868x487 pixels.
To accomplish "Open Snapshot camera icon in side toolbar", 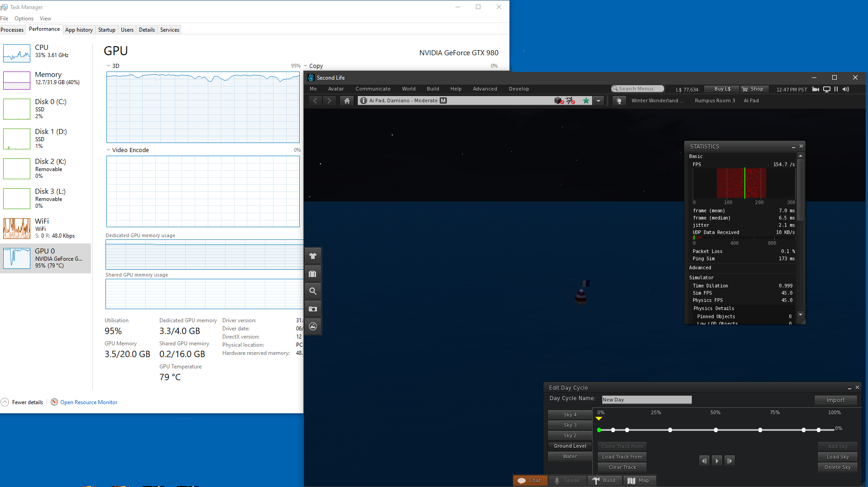I will coord(313,309).
